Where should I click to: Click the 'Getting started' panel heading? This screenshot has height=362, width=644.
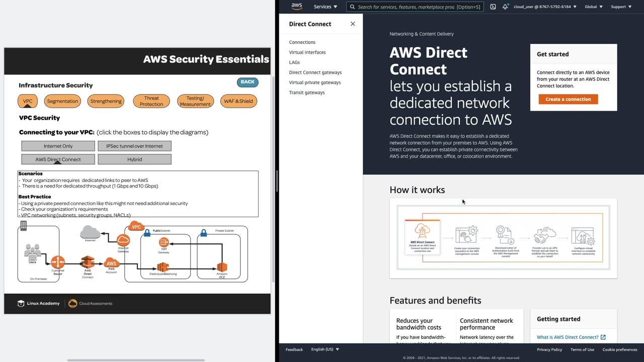(x=558, y=319)
